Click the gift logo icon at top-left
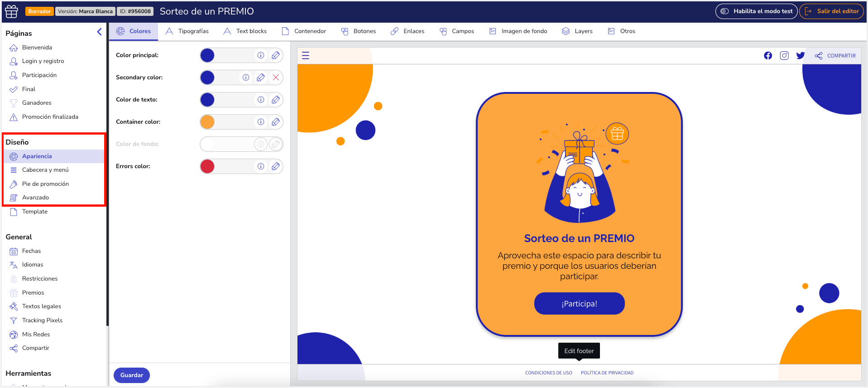Viewport: 868px width, 388px height. [11, 11]
